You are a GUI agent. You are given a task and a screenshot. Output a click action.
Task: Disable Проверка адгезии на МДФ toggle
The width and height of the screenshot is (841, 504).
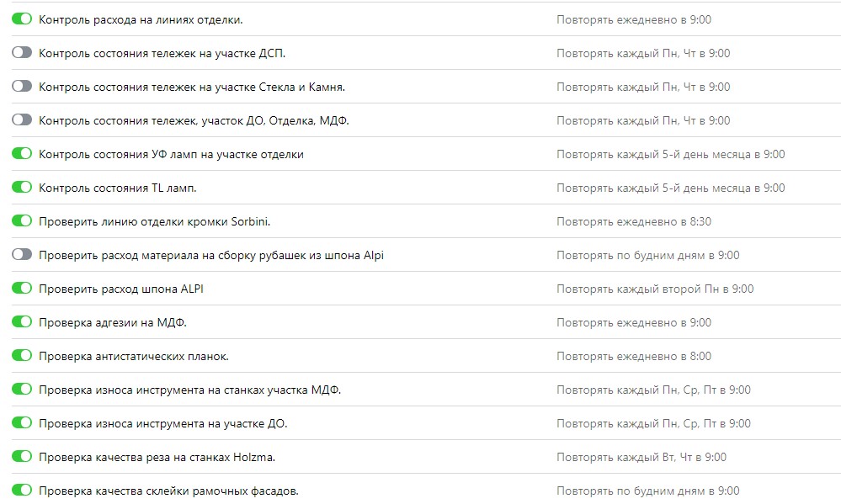[x=22, y=322]
